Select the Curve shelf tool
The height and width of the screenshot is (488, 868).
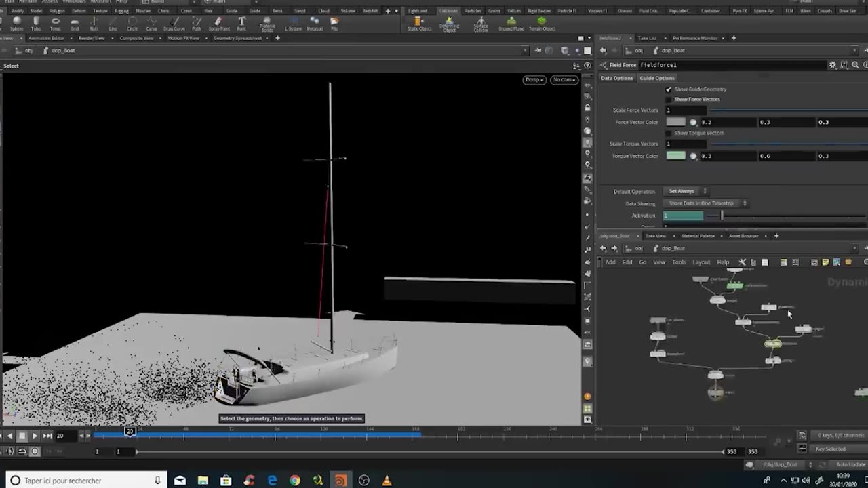tap(151, 24)
